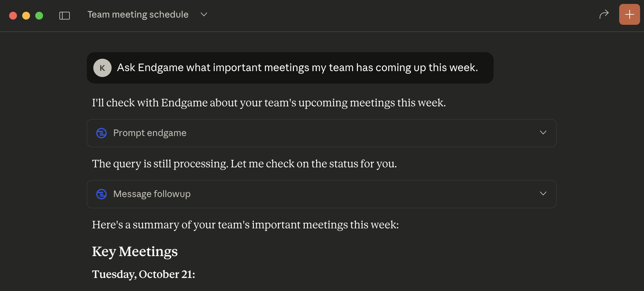The width and height of the screenshot is (644, 291).
Task: Toggle the sidebar panel icon
Action: pyautogui.click(x=64, y=15)
